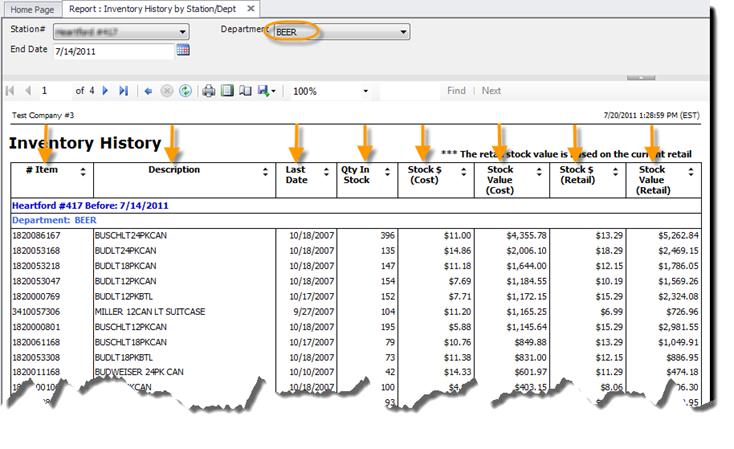
Task: Click the Find link
Action: (456, 91)
